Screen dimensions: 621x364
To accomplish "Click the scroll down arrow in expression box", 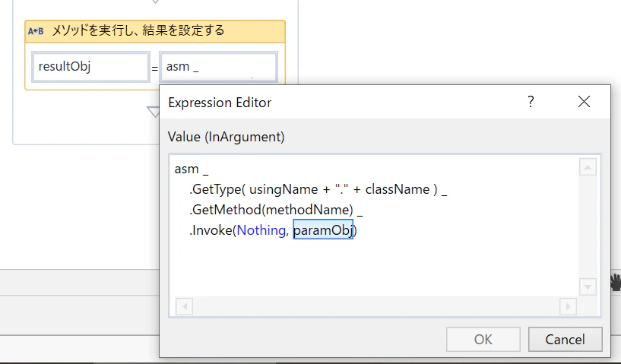I will coord(588,286).
